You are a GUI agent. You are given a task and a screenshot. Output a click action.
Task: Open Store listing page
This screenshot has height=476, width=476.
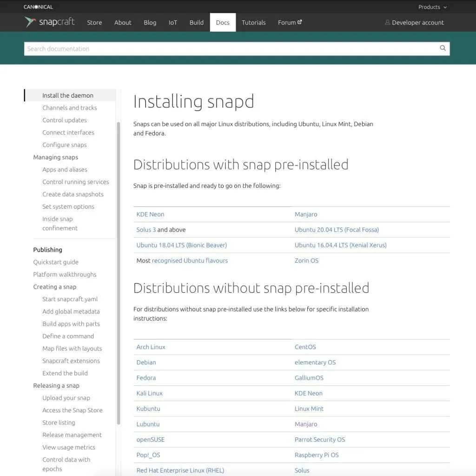coord(59,423)
